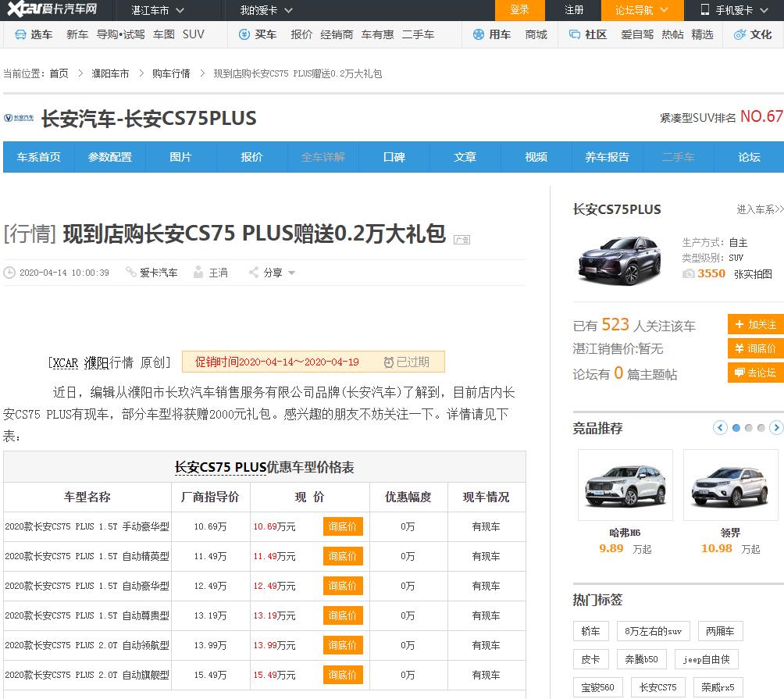Click the 首页 breadcrumb link

[59, 73]
